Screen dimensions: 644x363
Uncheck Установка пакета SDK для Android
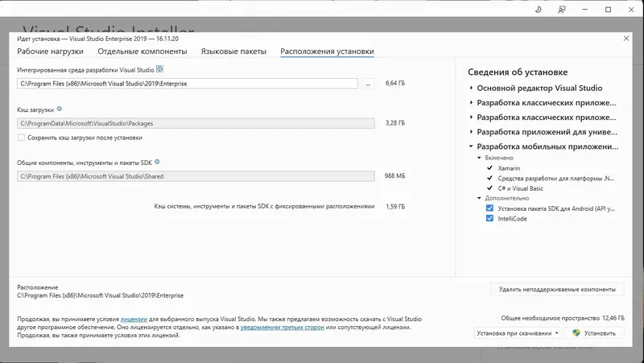point(489,208)
